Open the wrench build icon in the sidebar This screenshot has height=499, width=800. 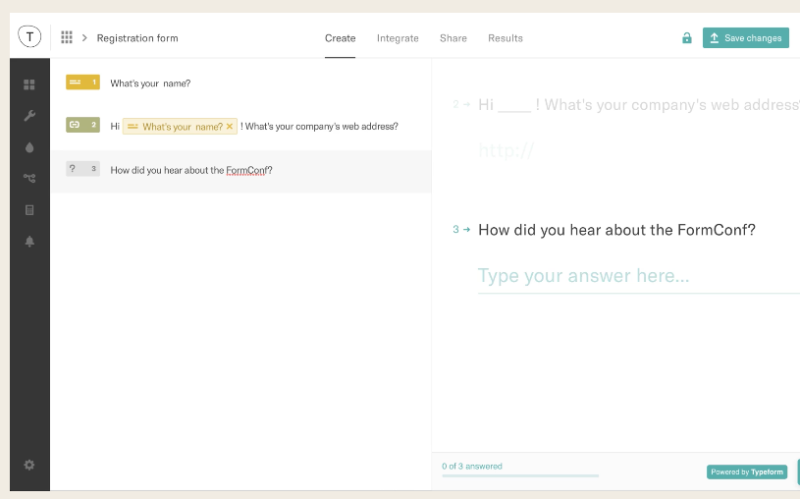(x=29, y=116)
